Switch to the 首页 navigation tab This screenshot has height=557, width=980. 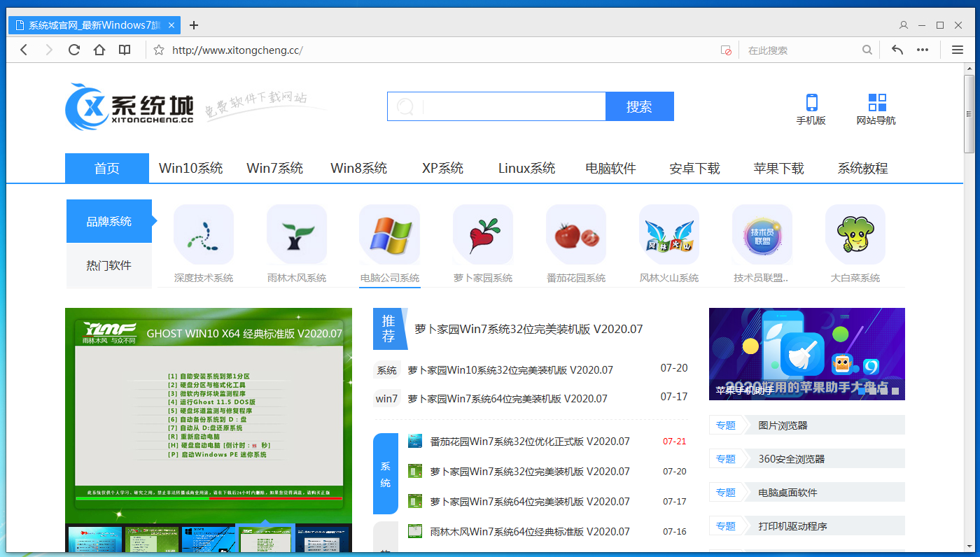tap(107, 168)
